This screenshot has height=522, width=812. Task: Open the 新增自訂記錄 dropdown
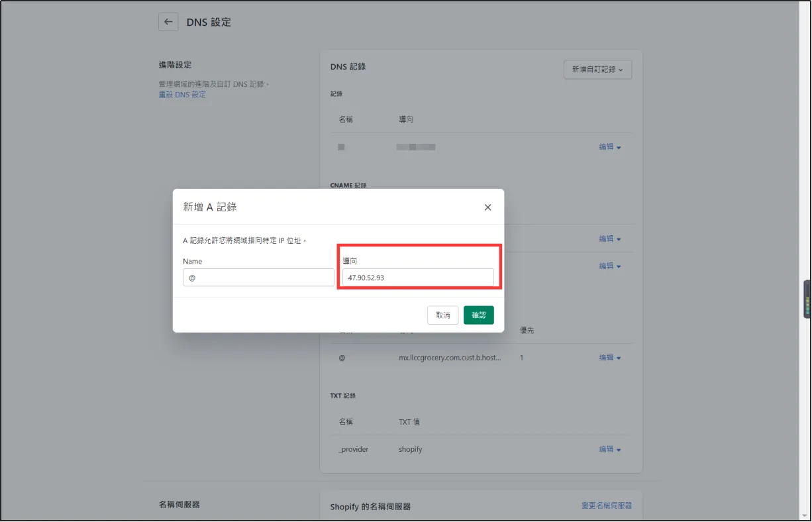[x=597, y=69]
